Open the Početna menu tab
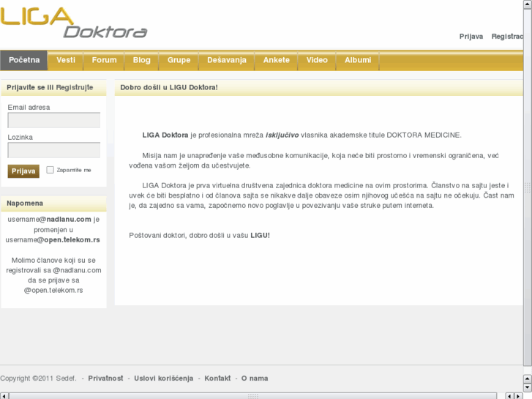532x399 pixels. (23, 60)
